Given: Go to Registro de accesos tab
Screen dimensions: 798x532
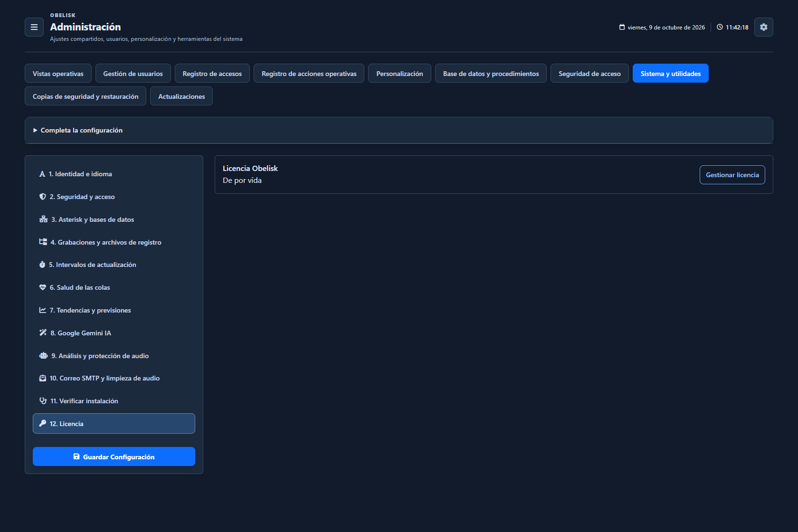Looking at the screenshot, I should pos(212,73).
